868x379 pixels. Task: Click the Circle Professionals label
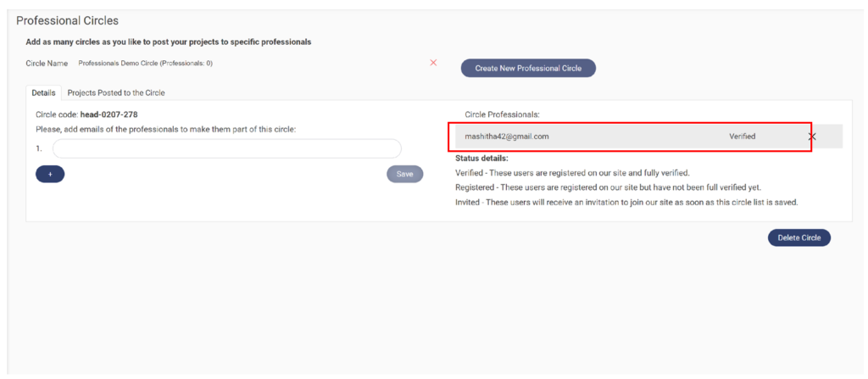pos(503,114)
